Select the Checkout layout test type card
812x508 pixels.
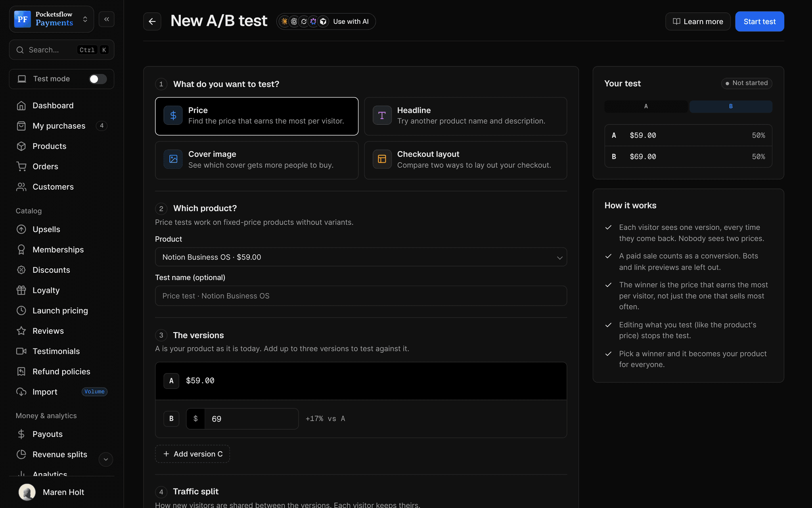coord(465,160)
